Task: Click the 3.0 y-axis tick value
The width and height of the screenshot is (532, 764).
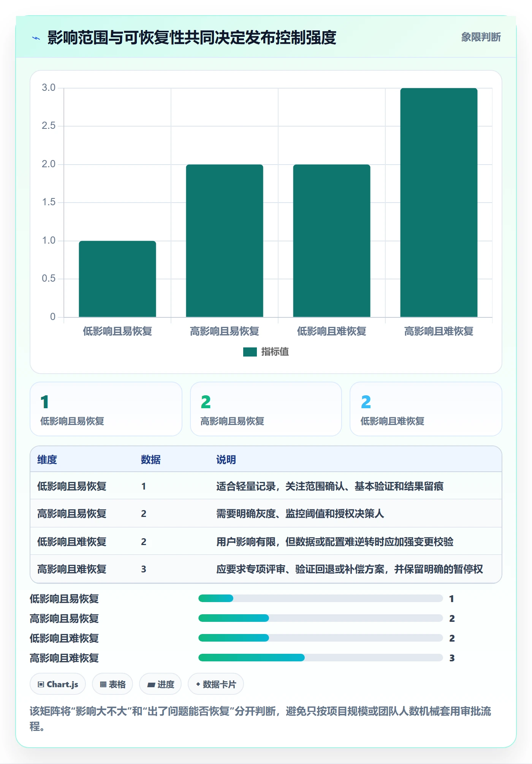Action: click(49, 88)
